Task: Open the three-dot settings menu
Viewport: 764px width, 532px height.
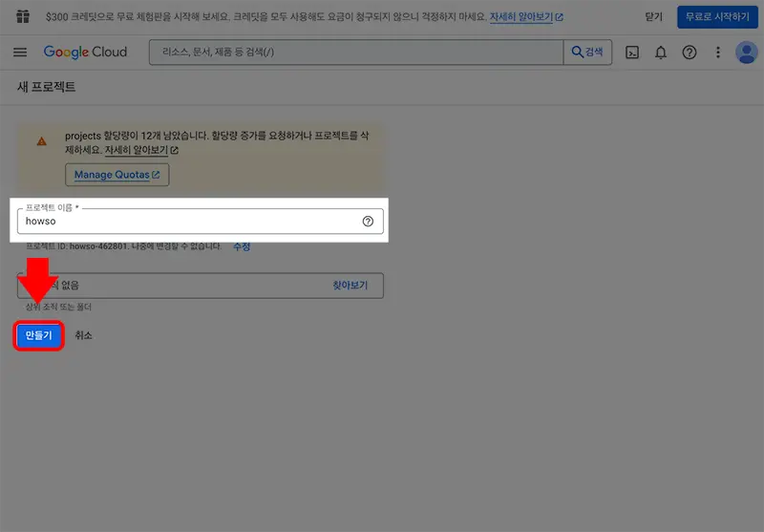Action: click(718, 53)
